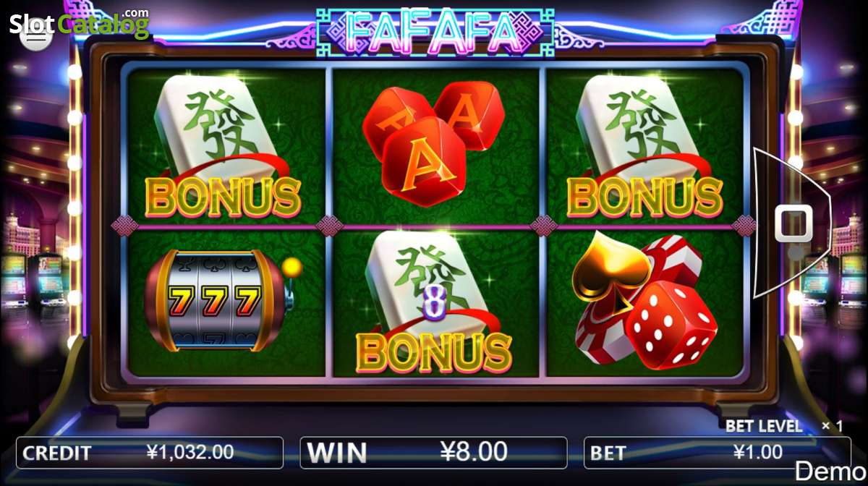The width and height of the screenshot is (868, 486).
Task: Click the ¥1,032.00 credit value
Action: (x=190, y=453)
